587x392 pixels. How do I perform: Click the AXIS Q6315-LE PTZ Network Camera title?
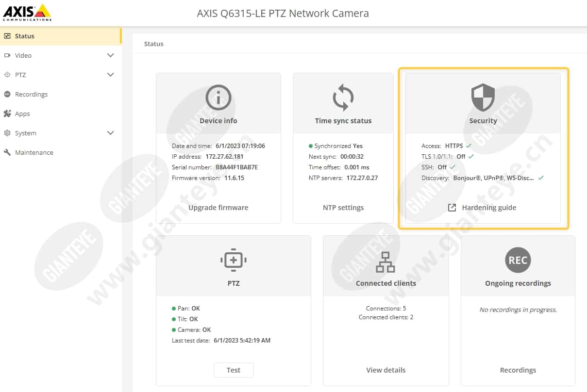283,13
